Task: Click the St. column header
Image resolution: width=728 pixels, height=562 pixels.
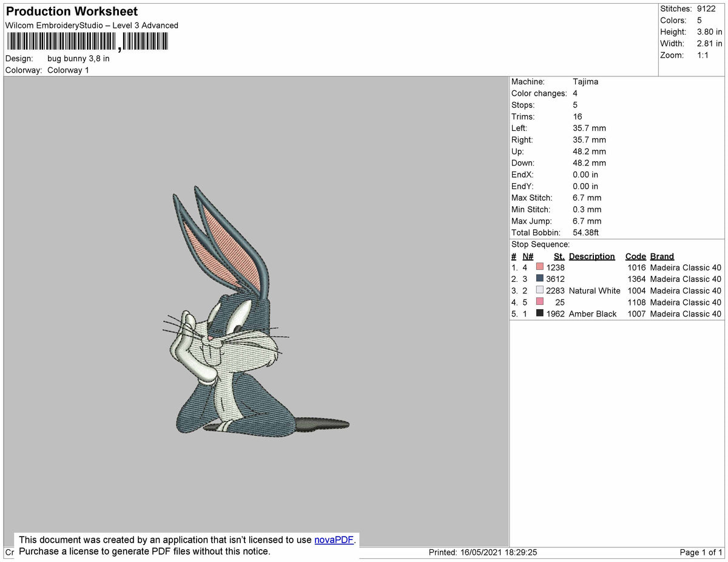Action: pyautogui.click(x=558, y=256)
